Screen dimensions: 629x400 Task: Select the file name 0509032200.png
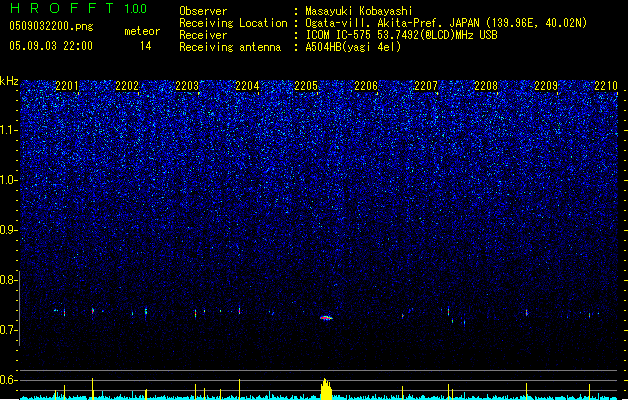[x=51, y=27]
